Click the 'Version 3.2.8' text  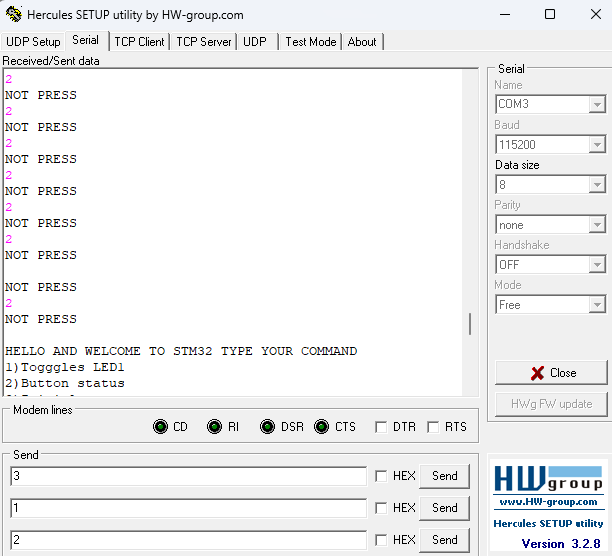pos(561,544)
